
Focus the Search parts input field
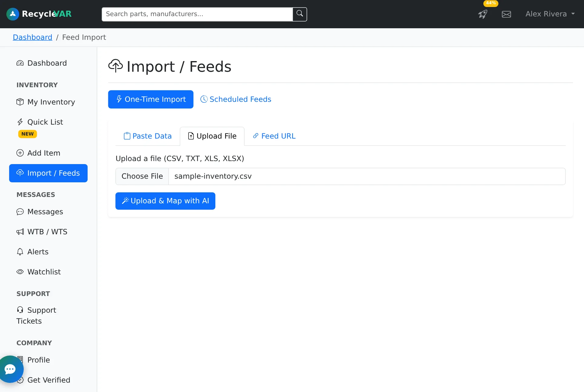click(x=197, y=14)
